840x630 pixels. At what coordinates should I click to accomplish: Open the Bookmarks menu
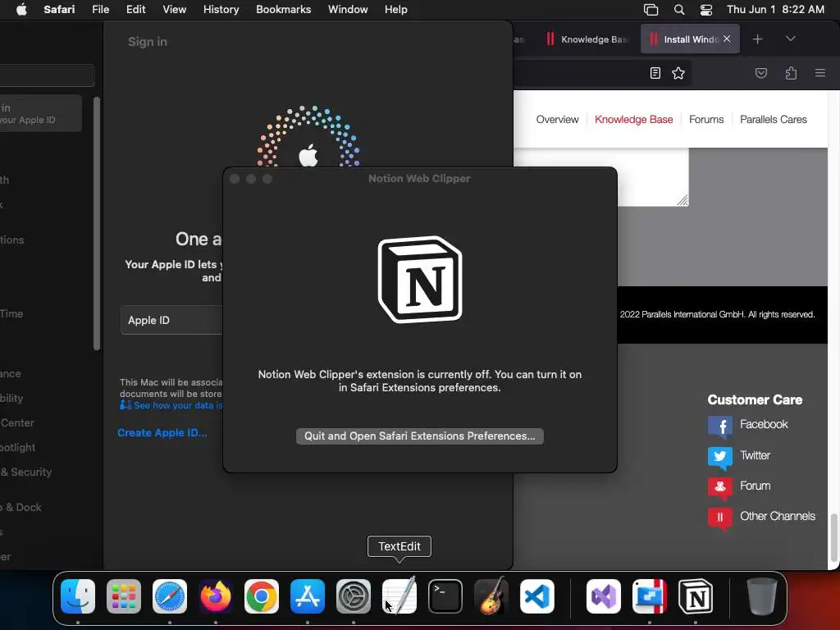click(283, 10)
